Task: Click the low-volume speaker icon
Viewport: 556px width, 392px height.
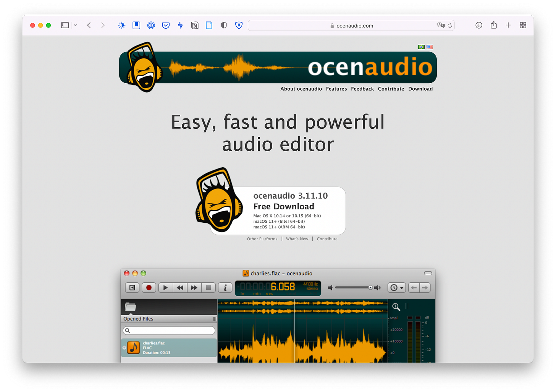Action: pos(331,288)
